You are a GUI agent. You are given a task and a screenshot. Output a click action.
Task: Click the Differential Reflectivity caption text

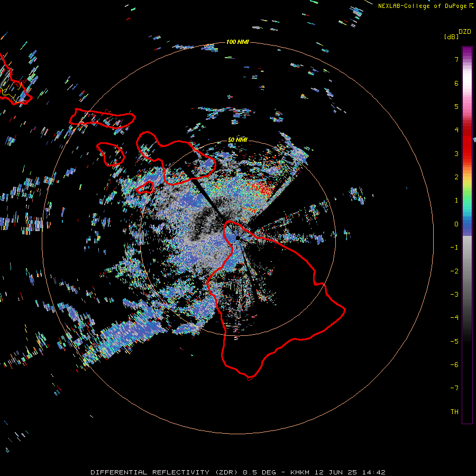[x=238, y=472]
